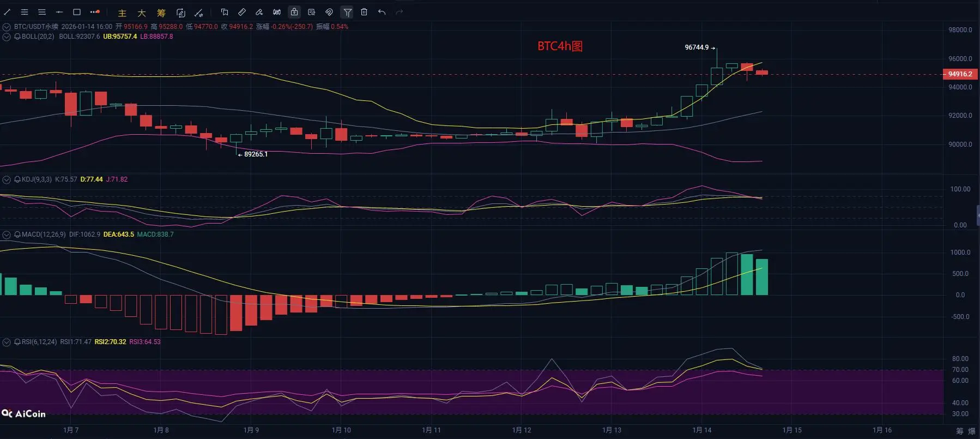
Task: Collapse the BTC/USDT main chart header
Action: [7, 27]
